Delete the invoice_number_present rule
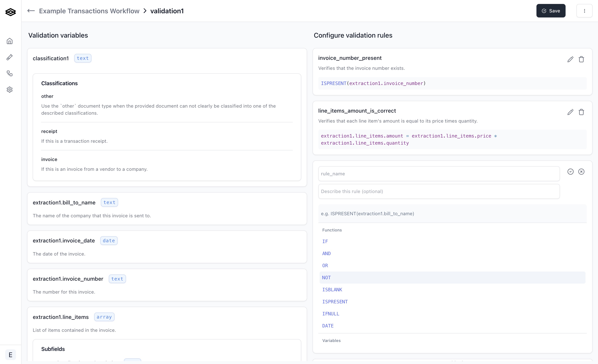 point(581,59)
